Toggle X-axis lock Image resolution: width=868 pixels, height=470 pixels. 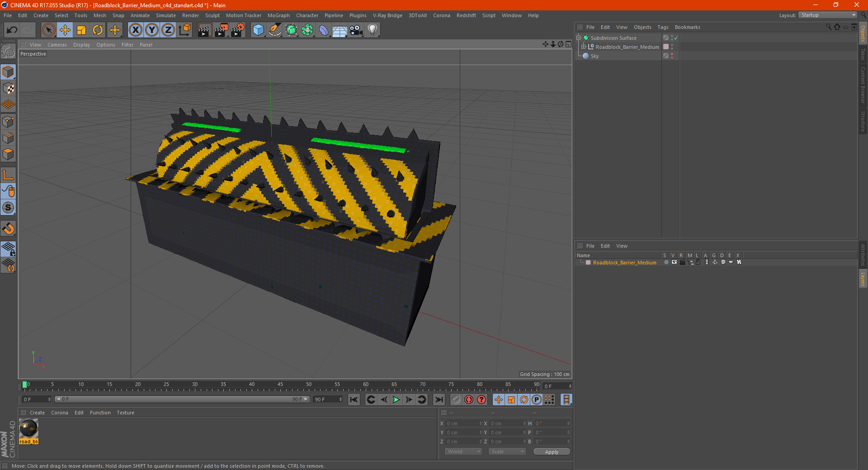click(136, 30)
